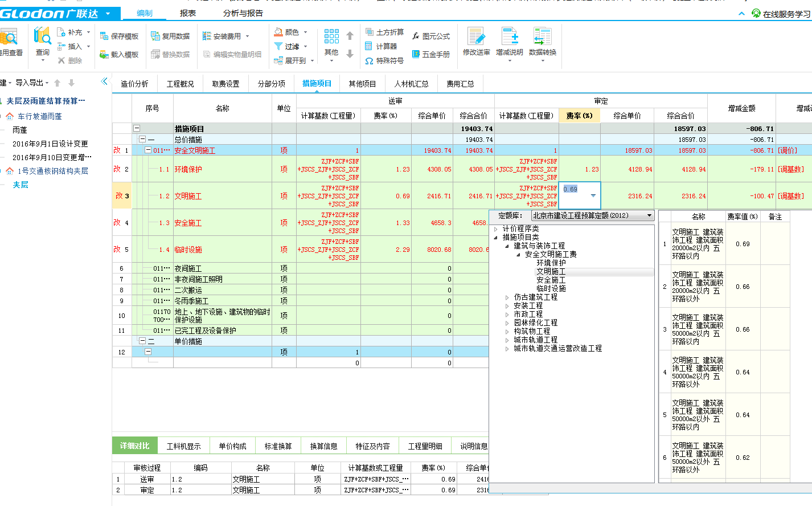This screenshot has height=506, width=812.
Task: Open 安装费用 installation fee tool
Action: pos(226,36)
